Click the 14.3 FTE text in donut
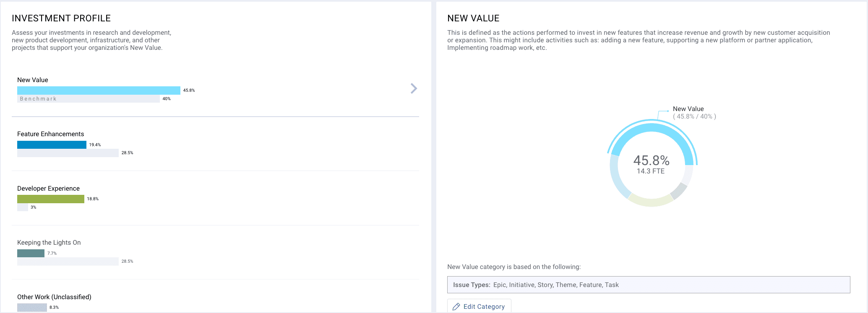Image resolution: width=868 pixels, height=313 pixels. pyautogui.click(x=651, y=171)
